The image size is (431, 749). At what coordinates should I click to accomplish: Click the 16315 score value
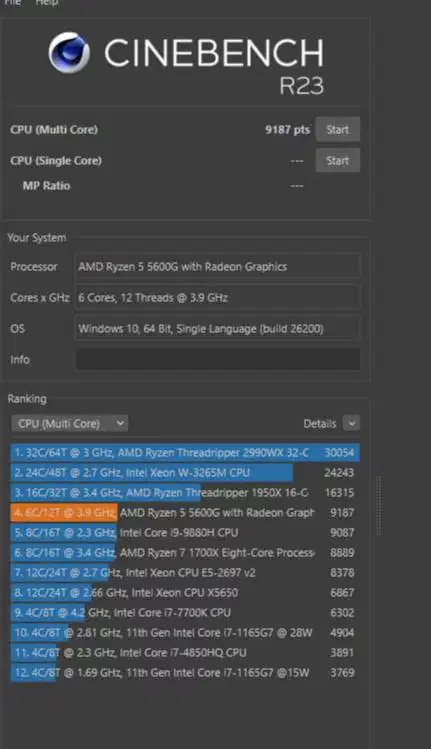point(339,493)
